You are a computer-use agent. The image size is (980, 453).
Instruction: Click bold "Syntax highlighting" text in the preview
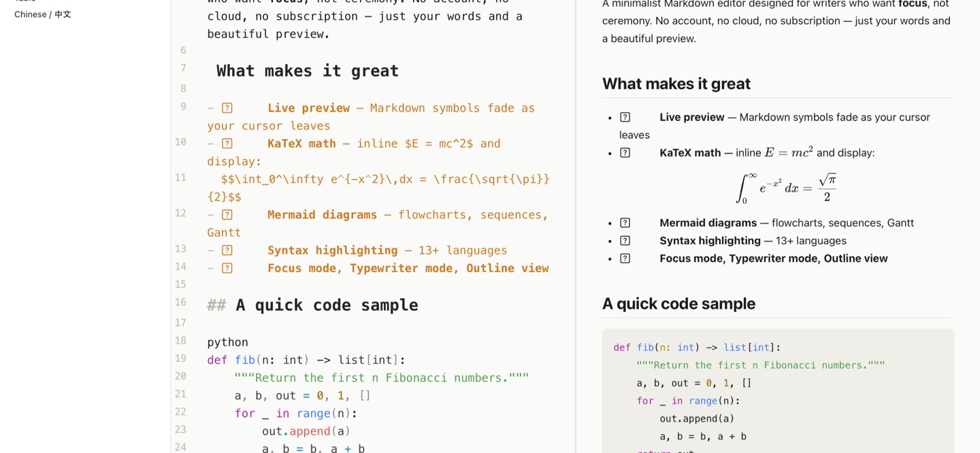coord(710,241)
